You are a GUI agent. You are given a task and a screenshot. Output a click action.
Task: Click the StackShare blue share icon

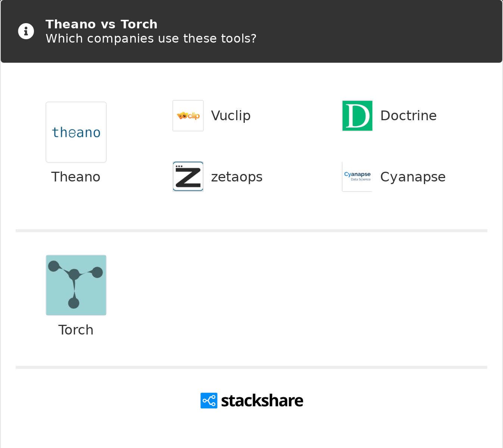click(209, 401)
